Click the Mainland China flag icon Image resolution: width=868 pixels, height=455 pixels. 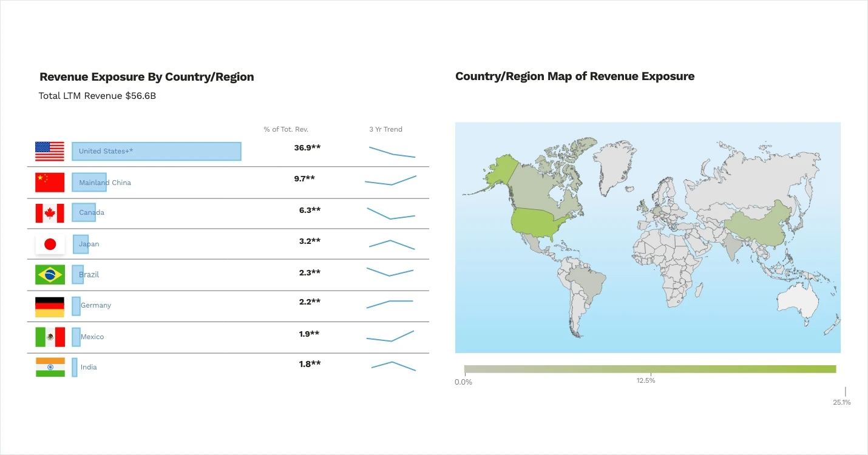tap(49, 182)
